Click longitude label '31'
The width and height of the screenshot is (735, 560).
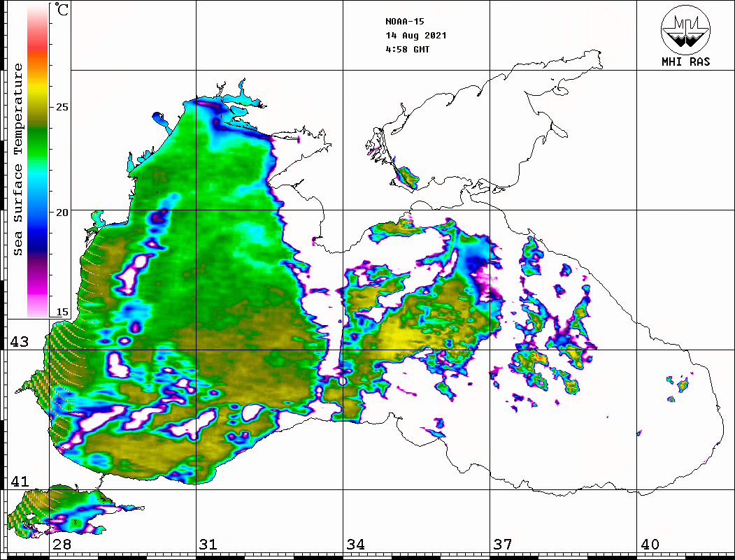point(208,545)
